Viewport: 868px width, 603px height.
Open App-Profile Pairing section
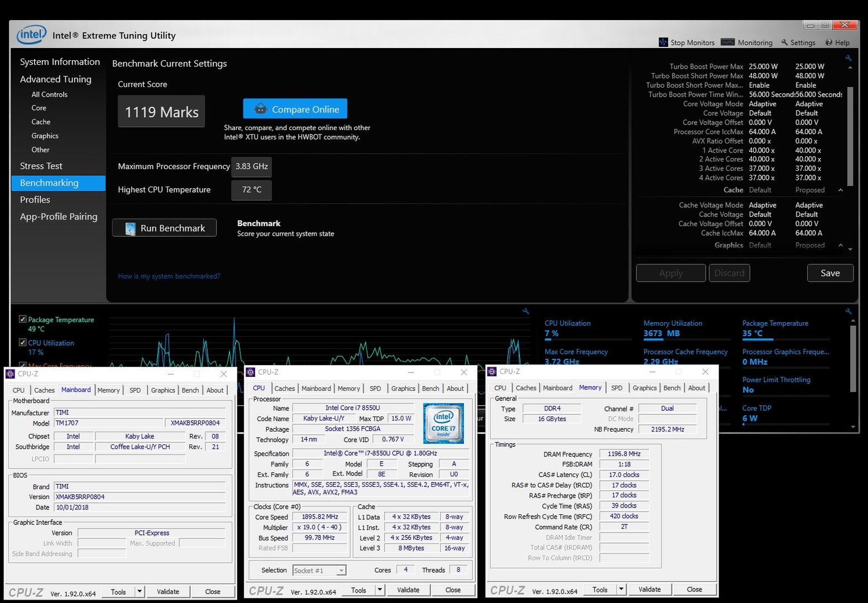[59, 217]
